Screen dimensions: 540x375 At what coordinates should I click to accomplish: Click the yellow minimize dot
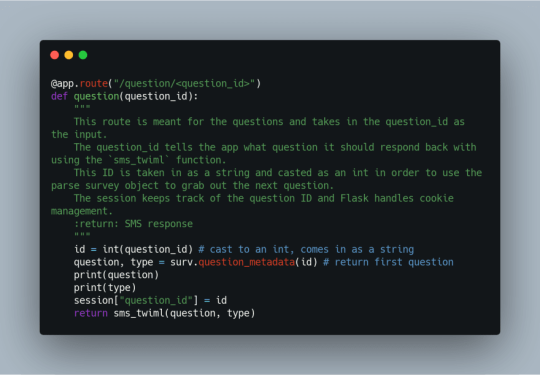tap(69, 55)
